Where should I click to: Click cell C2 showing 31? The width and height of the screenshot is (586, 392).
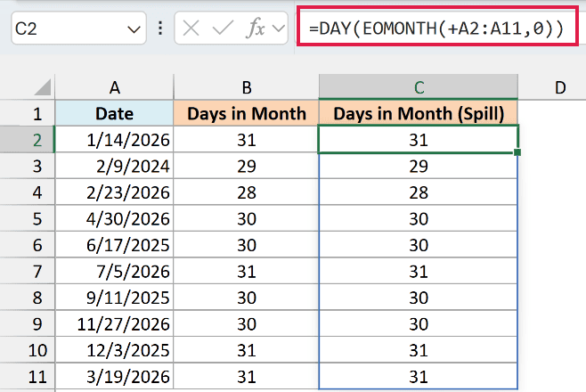[419, 139]
